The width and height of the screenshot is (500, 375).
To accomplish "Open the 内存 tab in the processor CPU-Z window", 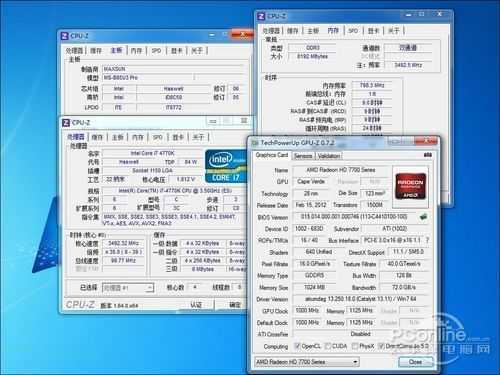I will click(138, 137).
